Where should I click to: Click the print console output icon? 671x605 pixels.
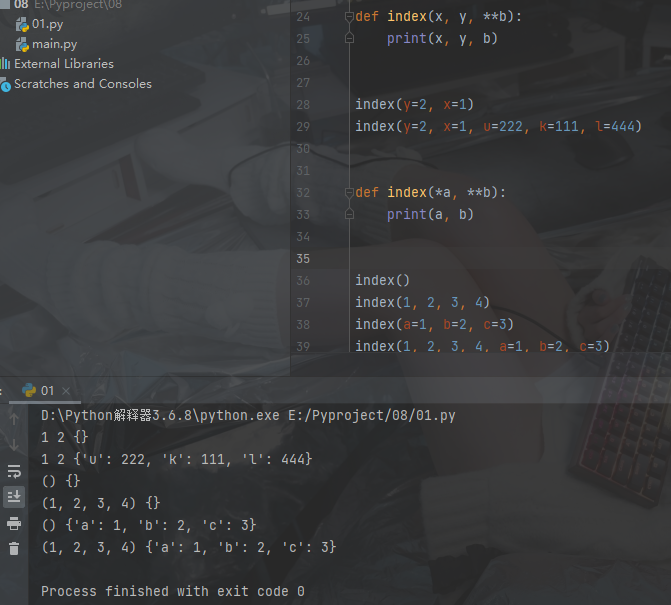tap(14, 523)
